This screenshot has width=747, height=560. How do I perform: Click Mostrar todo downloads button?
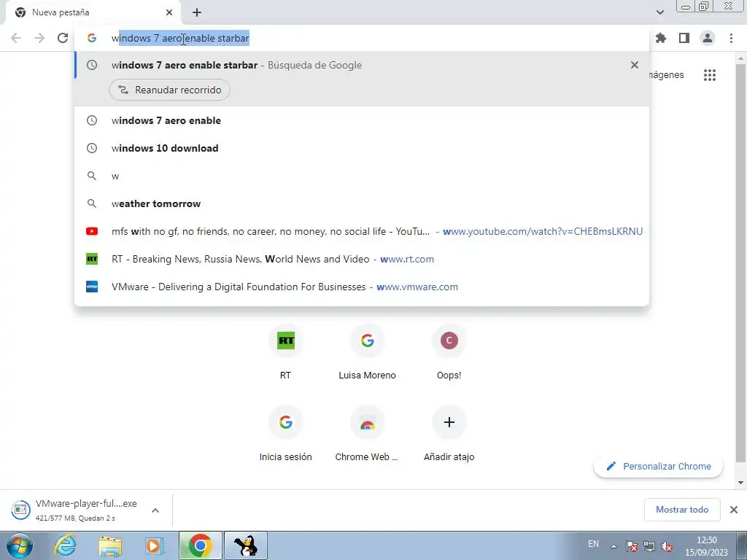click(682, 510)
